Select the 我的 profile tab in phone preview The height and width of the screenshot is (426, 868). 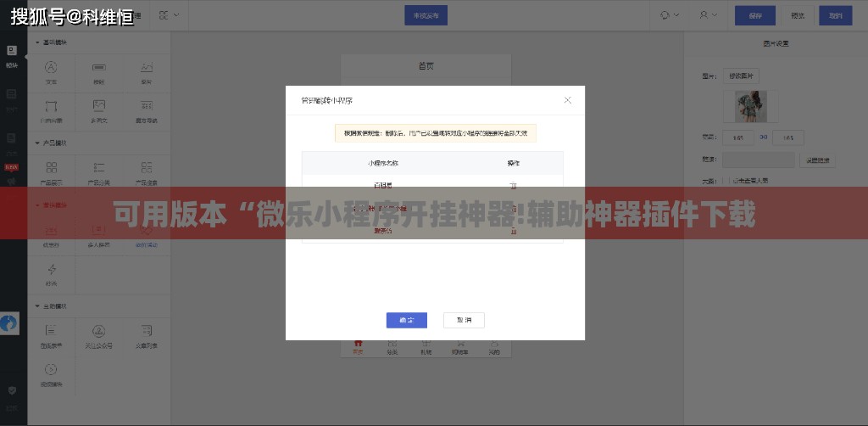pos(494,348)
